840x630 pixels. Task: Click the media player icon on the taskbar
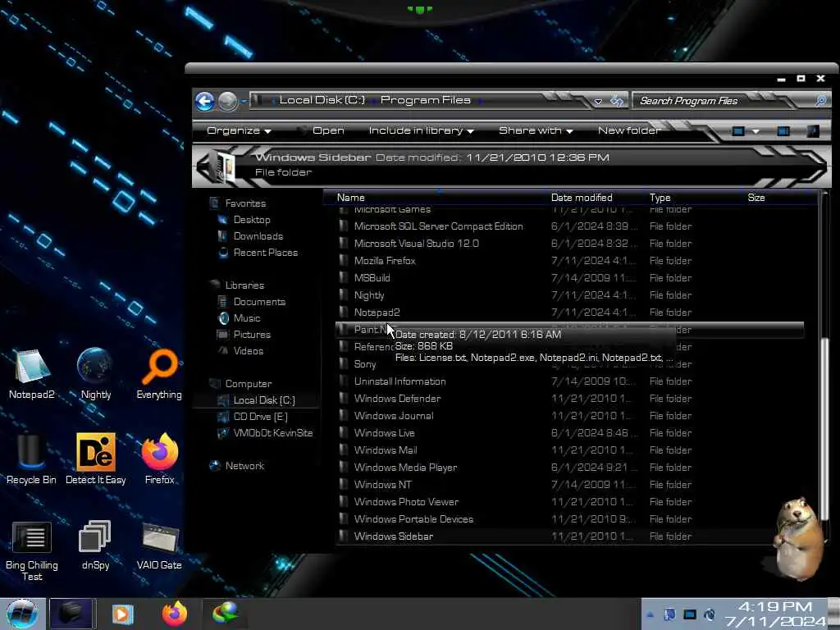122,614
